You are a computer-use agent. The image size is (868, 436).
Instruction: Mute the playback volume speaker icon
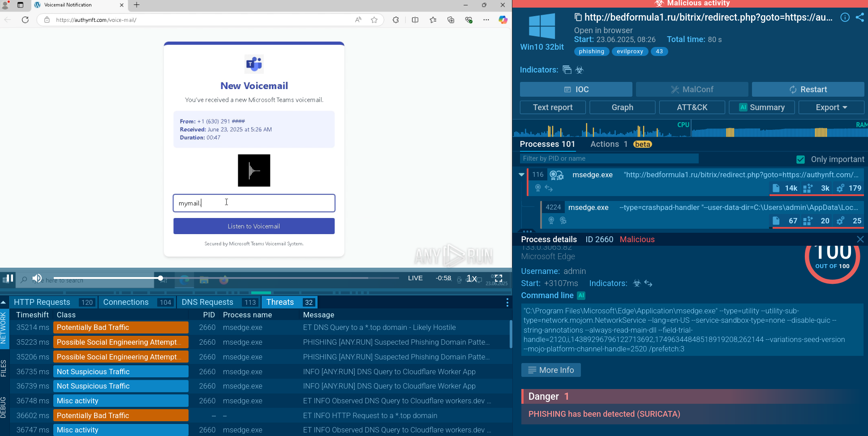tap(37, 278)
